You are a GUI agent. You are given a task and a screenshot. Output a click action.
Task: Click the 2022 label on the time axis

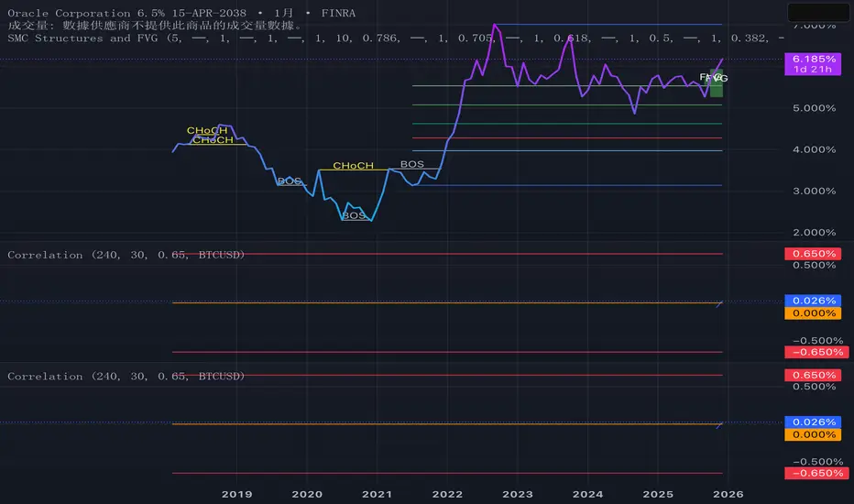447,494
